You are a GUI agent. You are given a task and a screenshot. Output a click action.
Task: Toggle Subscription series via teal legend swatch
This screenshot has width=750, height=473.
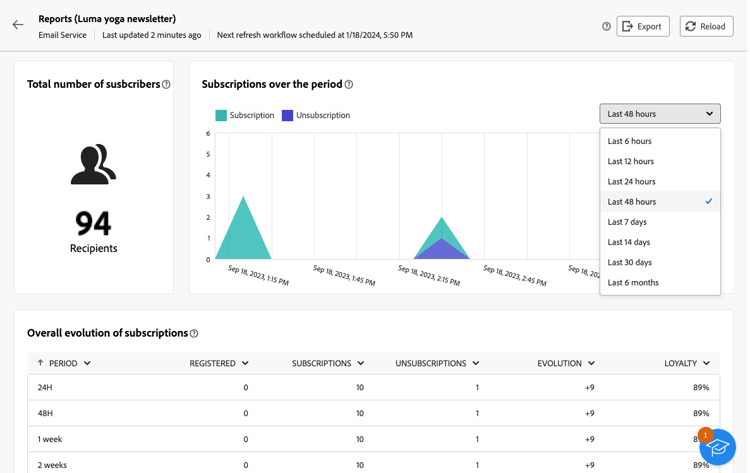tap(221, 115)
